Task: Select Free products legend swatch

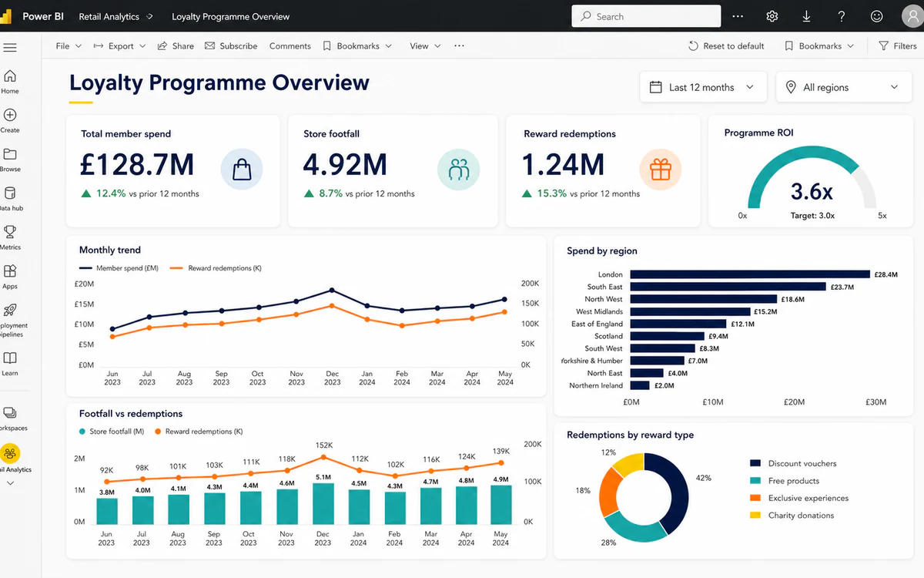Action: point(755,481)
